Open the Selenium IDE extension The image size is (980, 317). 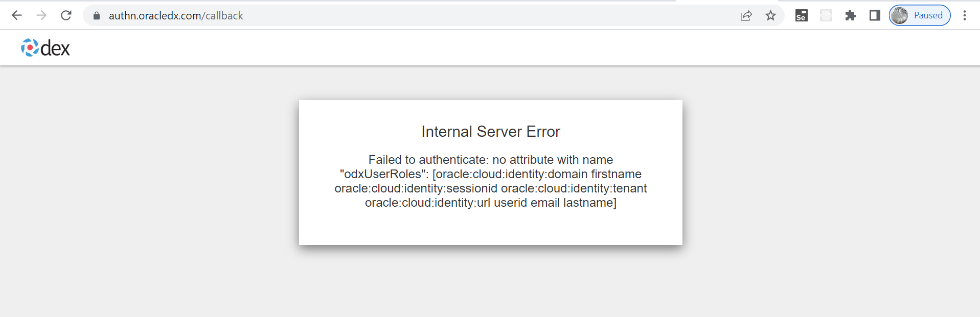click(801, 16)
